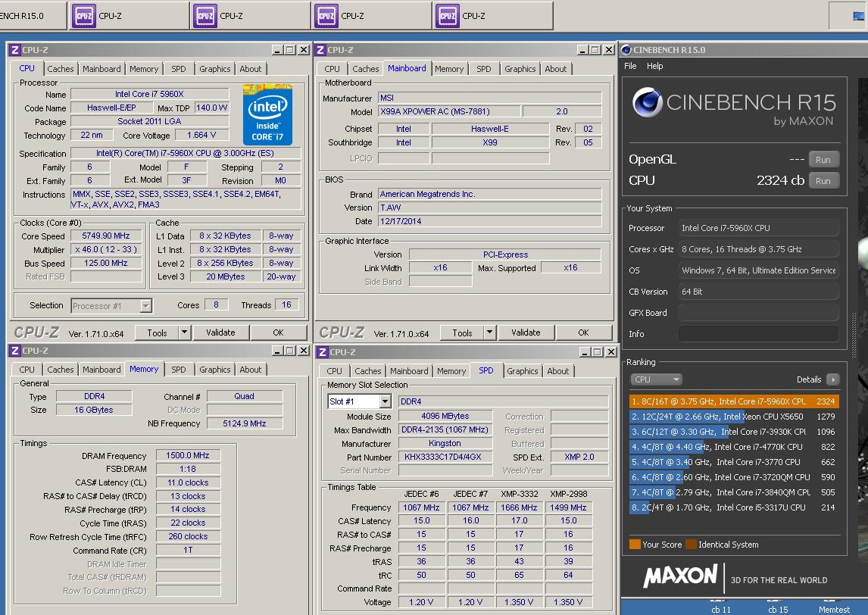Click the Cinebench title bar sphere icon
The width and height of the screenshot is (868, 615).
click(x=626, y=50)
